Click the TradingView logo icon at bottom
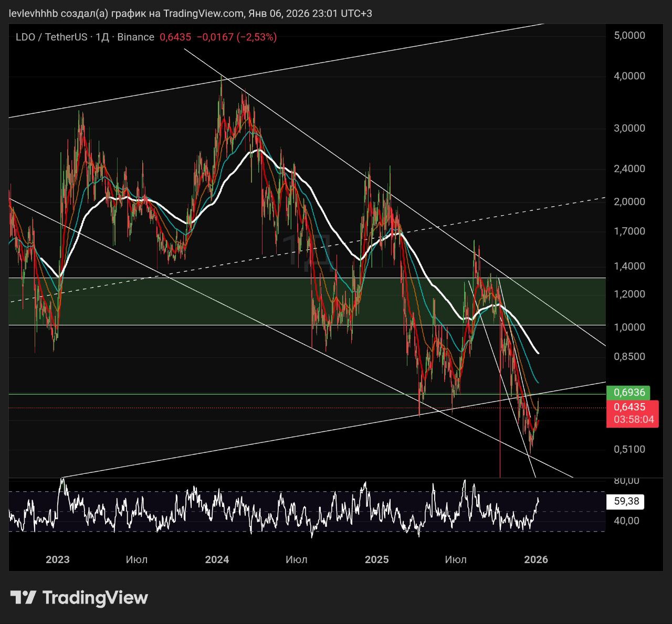 (x=23, y=597)
